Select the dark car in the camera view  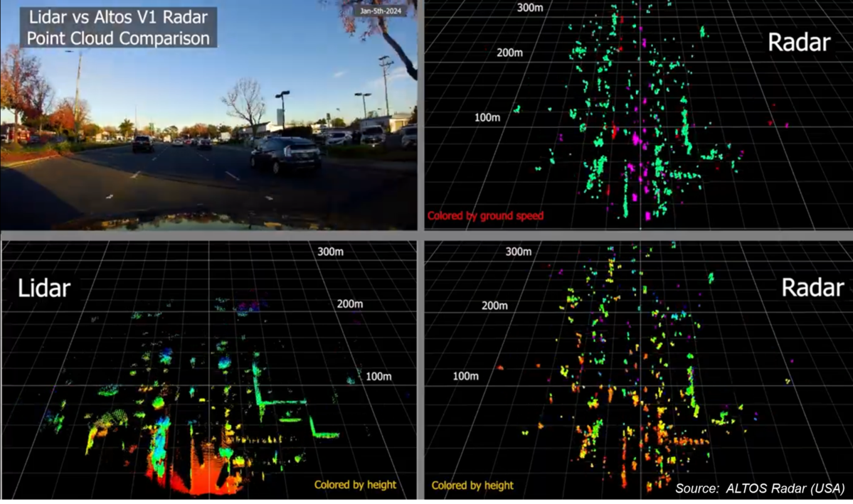286,155
